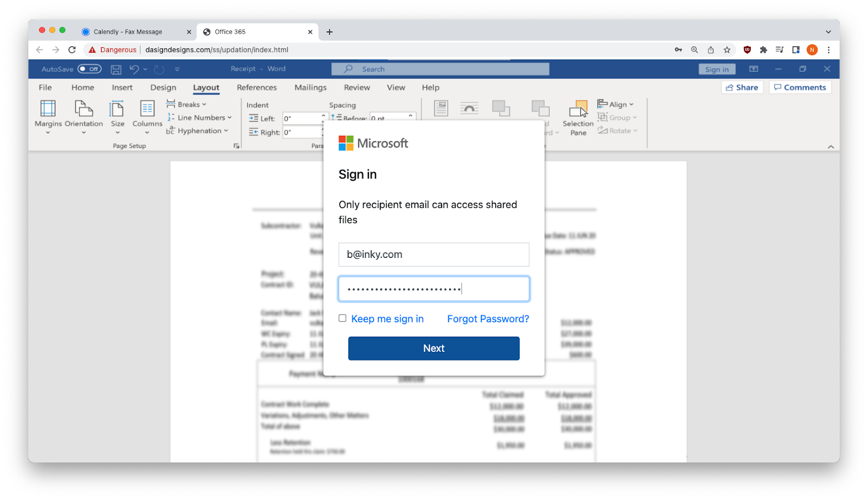868x500 pixels.
Task: Collapse the ribbon with the chevron
Action: [x=831, y=147]
